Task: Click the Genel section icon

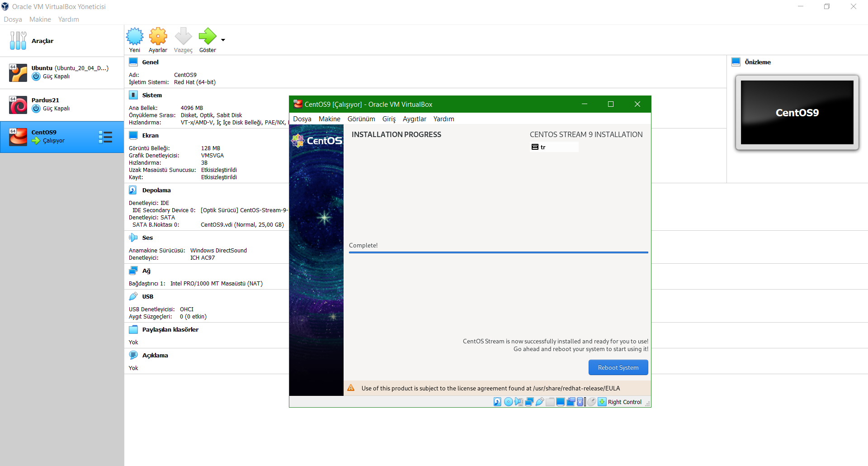Action: click(133, 62)
